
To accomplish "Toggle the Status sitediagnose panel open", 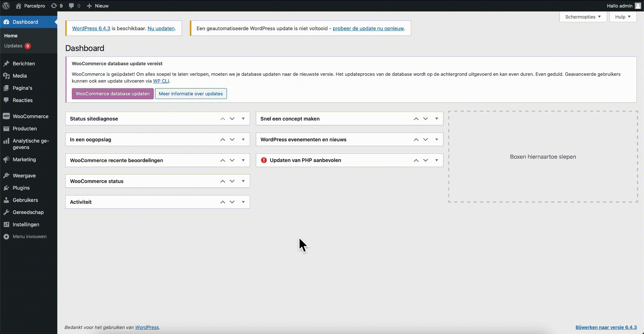I will (243, 119).
